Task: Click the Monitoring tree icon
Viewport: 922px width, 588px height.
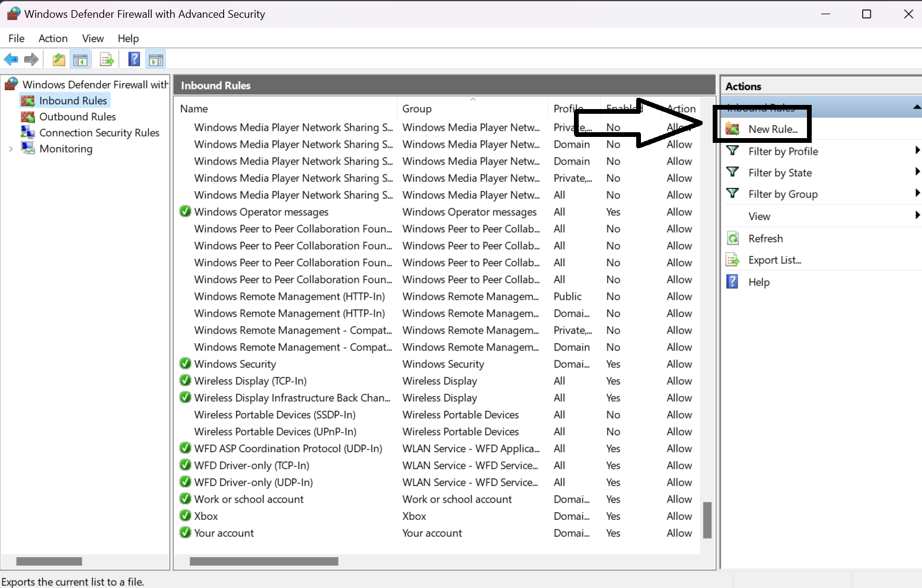Action: 28,148
